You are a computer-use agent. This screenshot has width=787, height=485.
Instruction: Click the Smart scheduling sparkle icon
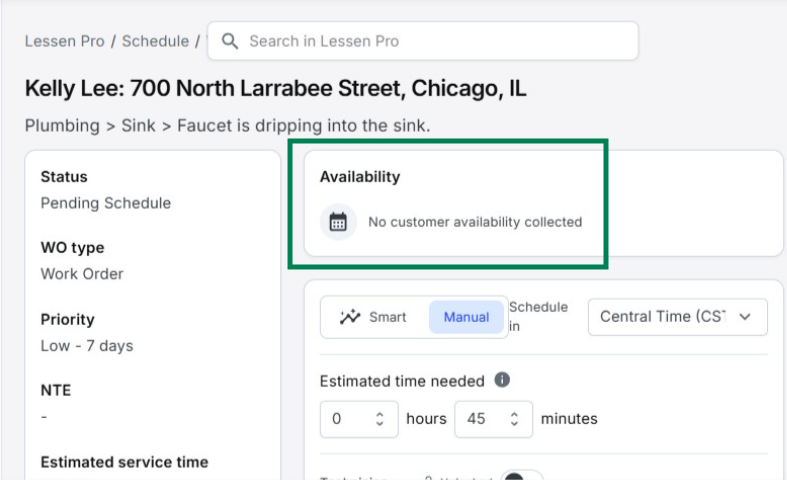[349, 317]
